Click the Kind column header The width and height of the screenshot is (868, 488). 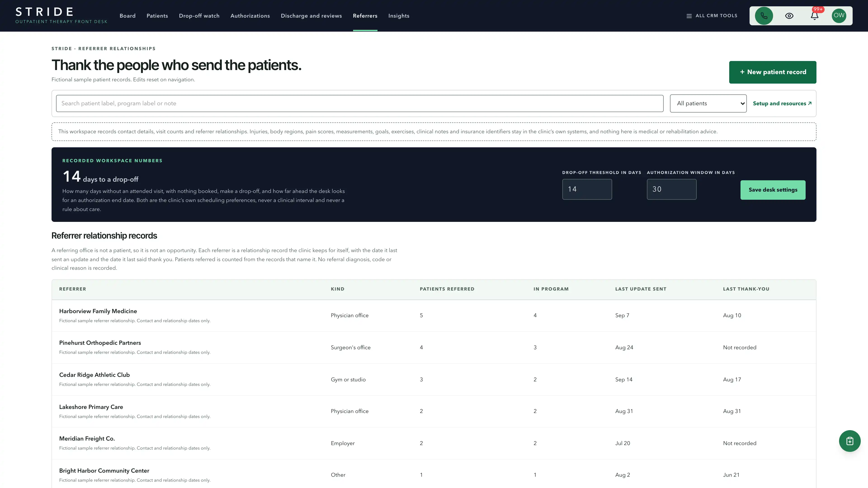(337, 289)
